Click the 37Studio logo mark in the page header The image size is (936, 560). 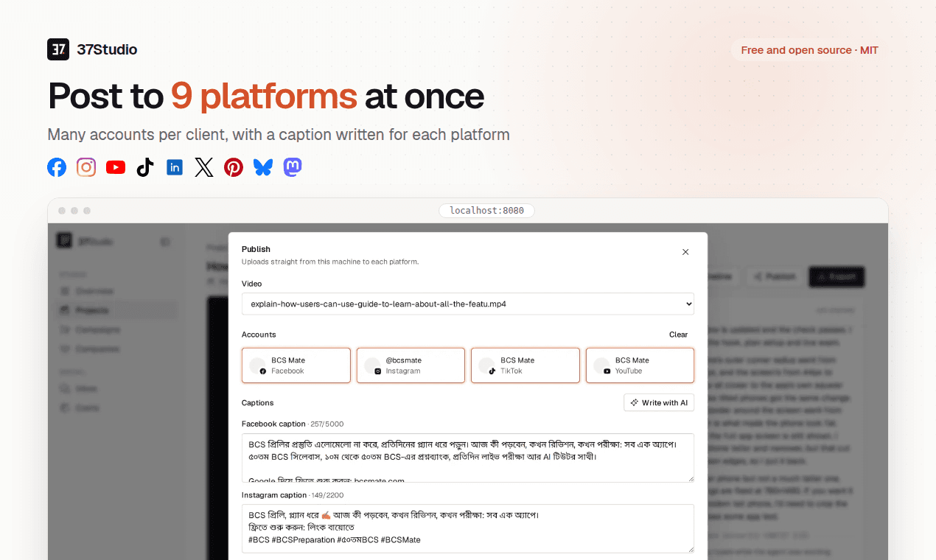coord(58,49)
